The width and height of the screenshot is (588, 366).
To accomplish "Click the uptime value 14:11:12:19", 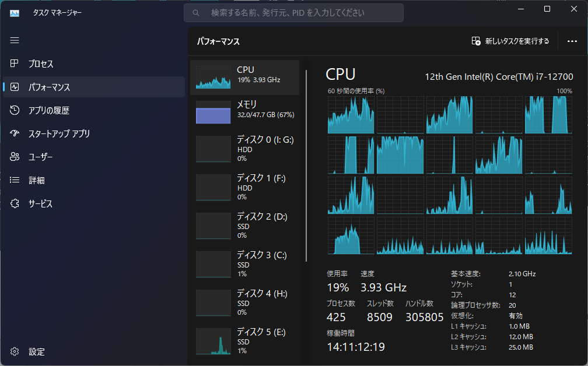I will tap(356, 347).
